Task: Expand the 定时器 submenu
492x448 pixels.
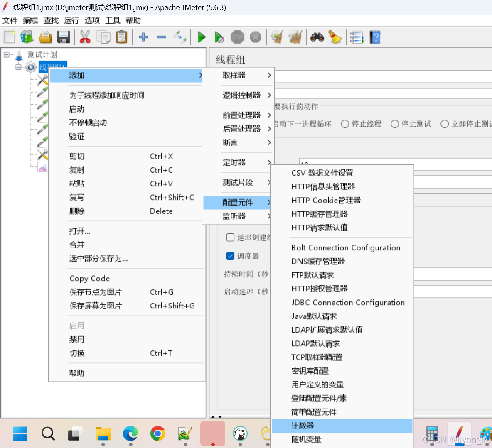Action: click(238, 162)
